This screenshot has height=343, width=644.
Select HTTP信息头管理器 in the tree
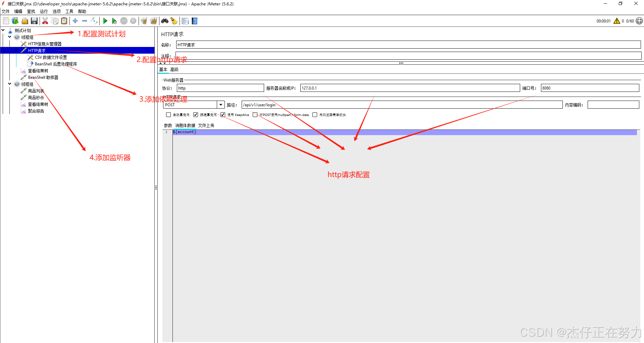[45, 44]
